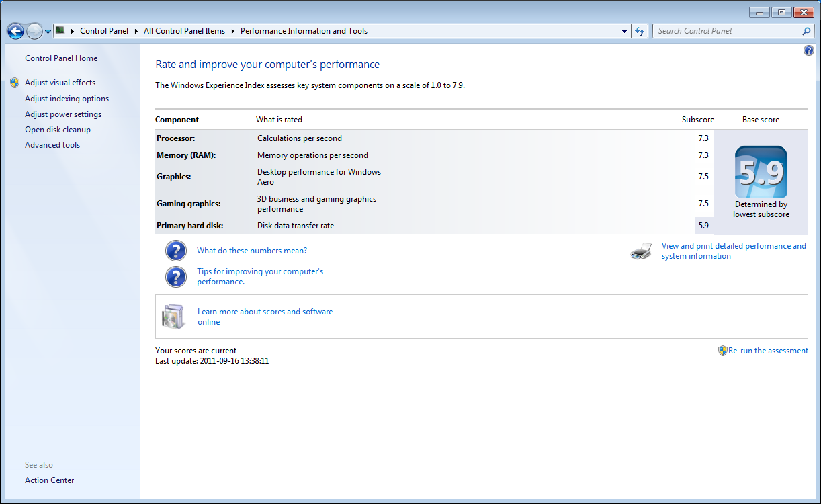Open the recent pages dropdown arrow
The height and width of the screenshot is (504, 821).
point(48,32)
